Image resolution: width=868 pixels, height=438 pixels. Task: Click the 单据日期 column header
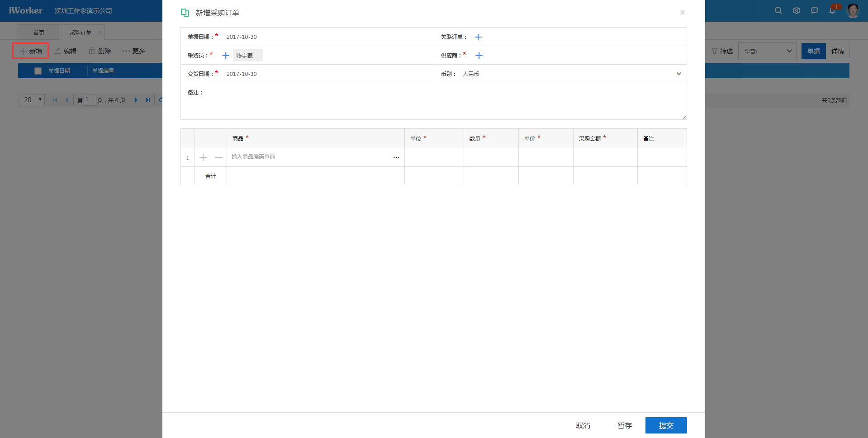tap(59, 71)
